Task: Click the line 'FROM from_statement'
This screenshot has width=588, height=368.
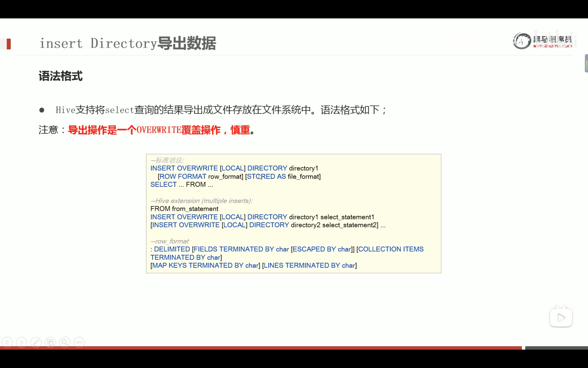Action: [184, 209]
